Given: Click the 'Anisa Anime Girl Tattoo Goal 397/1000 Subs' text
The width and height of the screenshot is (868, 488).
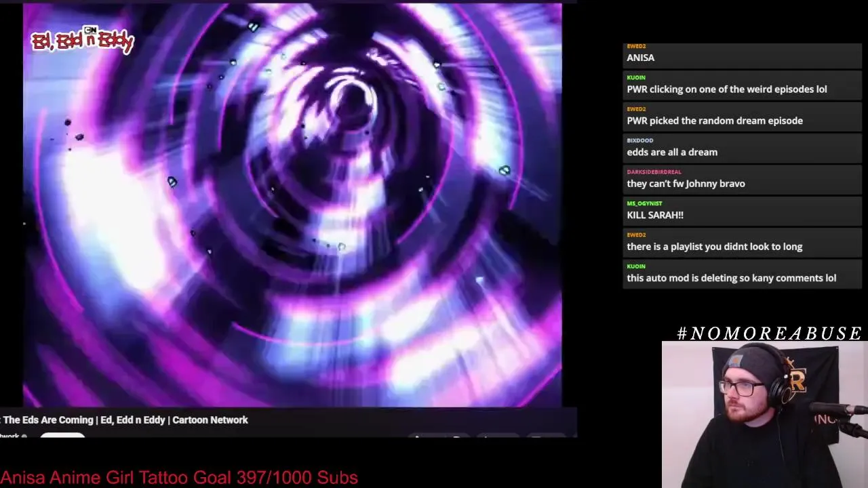Looking at the screenshot, I should point(179,478).
